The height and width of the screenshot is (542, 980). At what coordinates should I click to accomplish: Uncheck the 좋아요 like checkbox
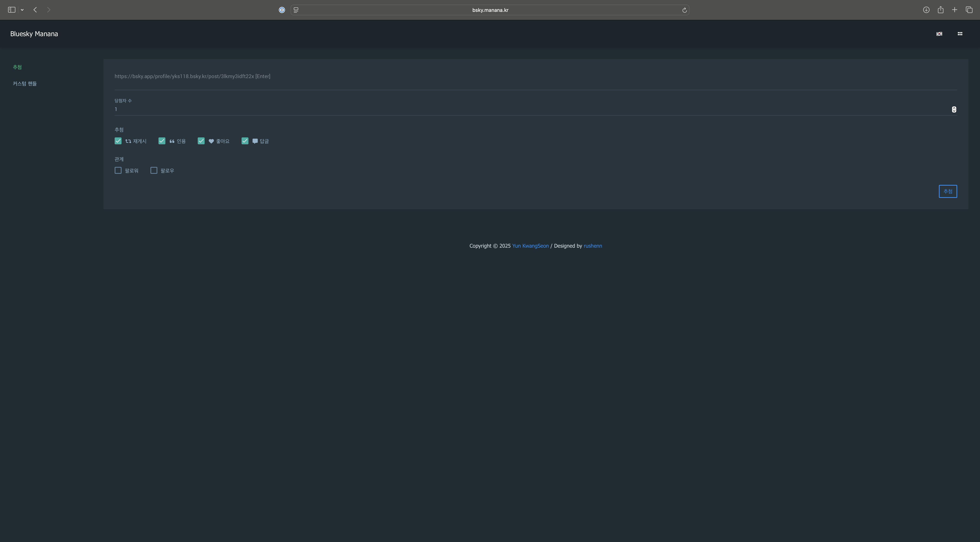201,141
